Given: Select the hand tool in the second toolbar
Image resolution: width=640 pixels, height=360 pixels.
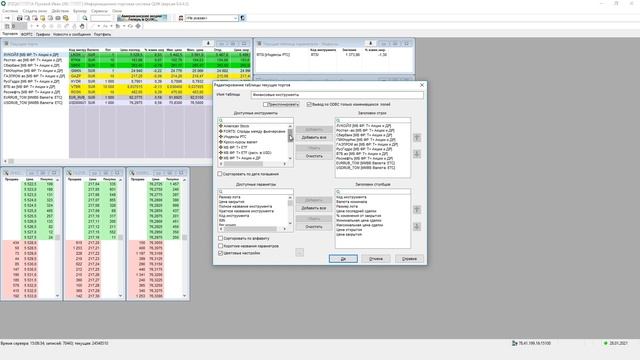Looking at the screenshot, I should (x=82, y=26).
